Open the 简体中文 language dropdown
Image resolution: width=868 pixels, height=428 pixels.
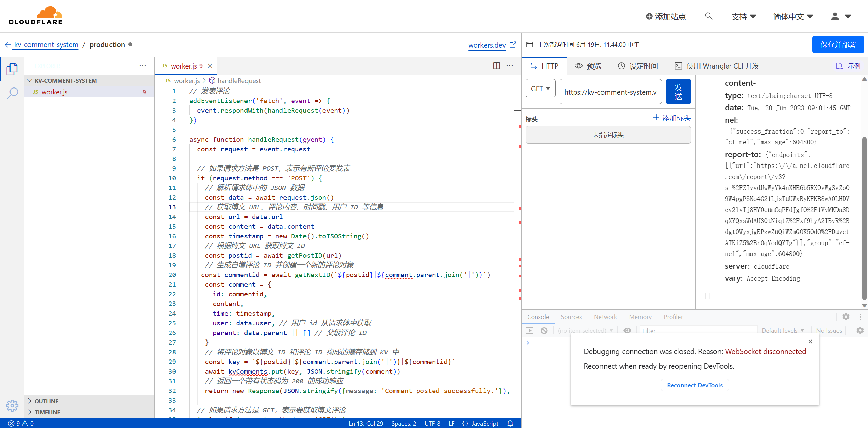tap(793, 16)
